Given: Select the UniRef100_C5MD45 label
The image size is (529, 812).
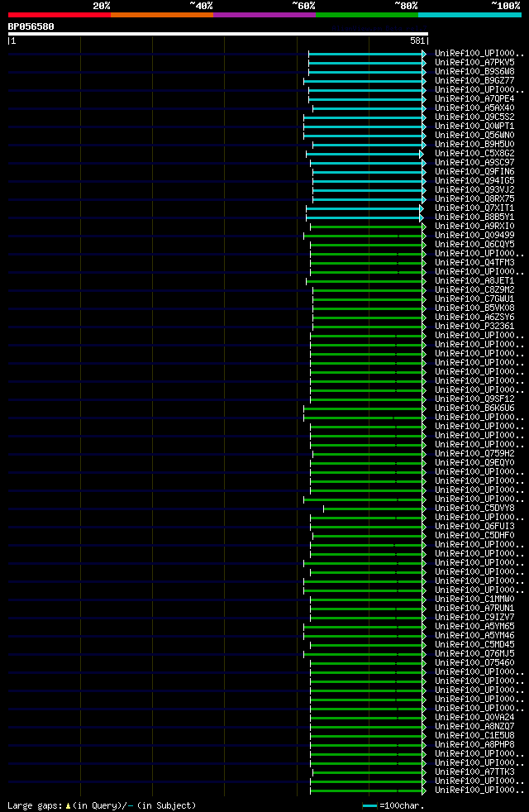Looking at the screenshot, I should (474, 645).
